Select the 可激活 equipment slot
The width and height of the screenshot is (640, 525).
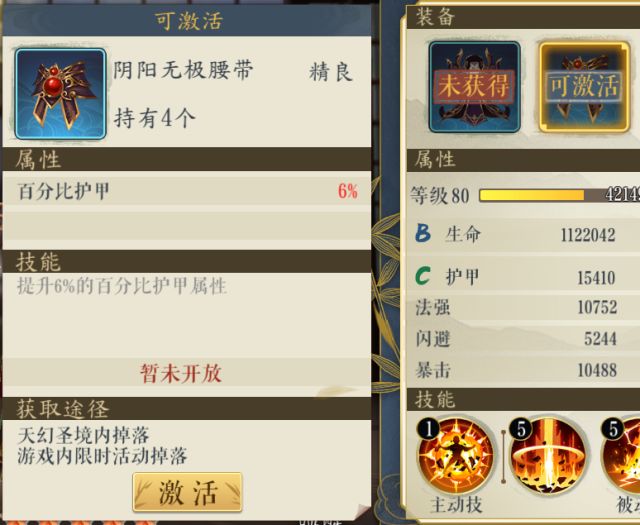click(584, 87)
